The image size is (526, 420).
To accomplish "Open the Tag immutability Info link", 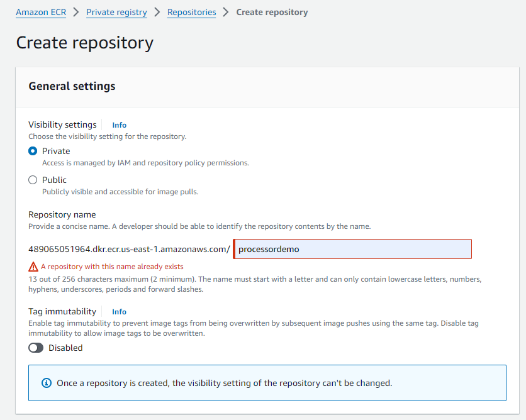I will tap(119, 311).
